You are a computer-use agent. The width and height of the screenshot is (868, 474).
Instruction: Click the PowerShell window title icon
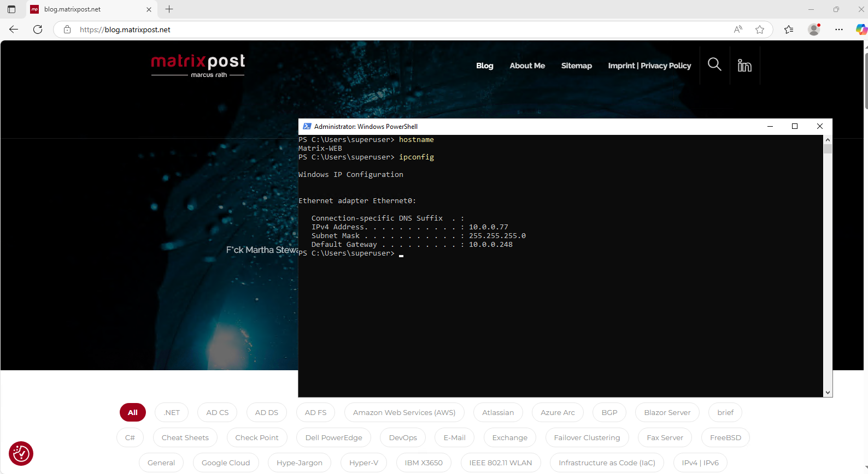coord(307,126)
